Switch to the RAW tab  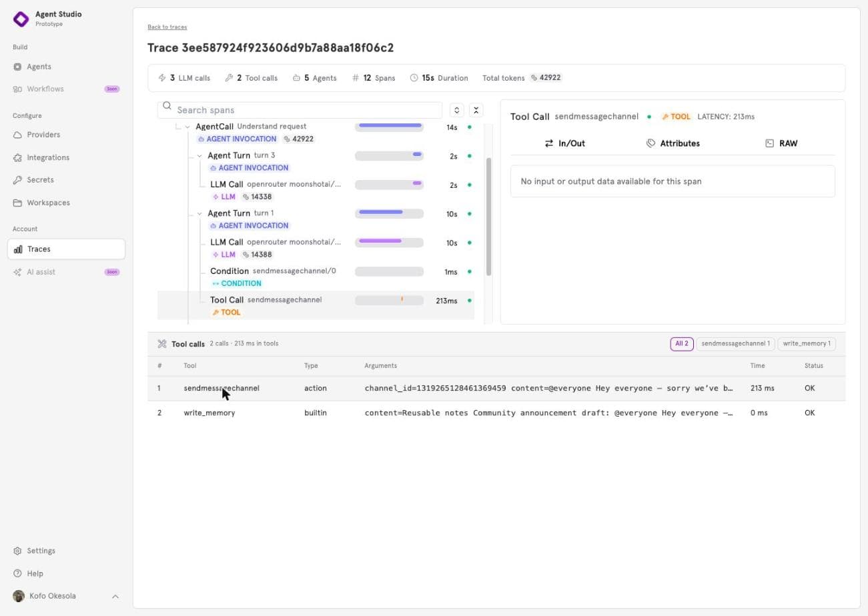point(781,143)
